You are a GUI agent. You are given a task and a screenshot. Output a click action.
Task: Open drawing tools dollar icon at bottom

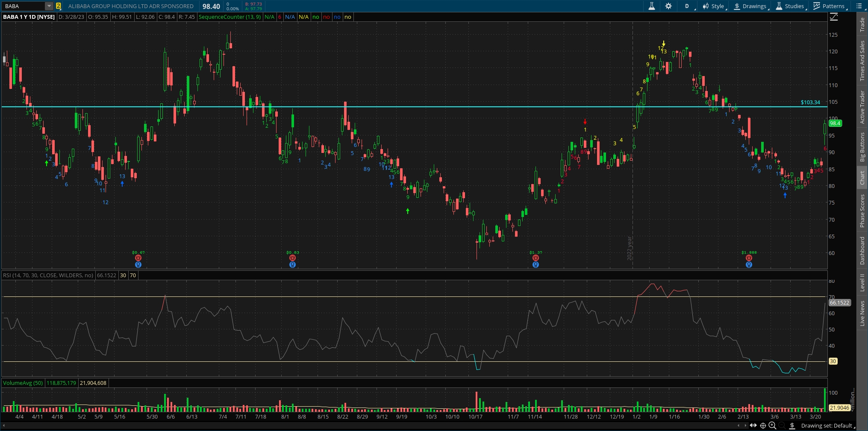pyautogui.click(x=792, y=425)
